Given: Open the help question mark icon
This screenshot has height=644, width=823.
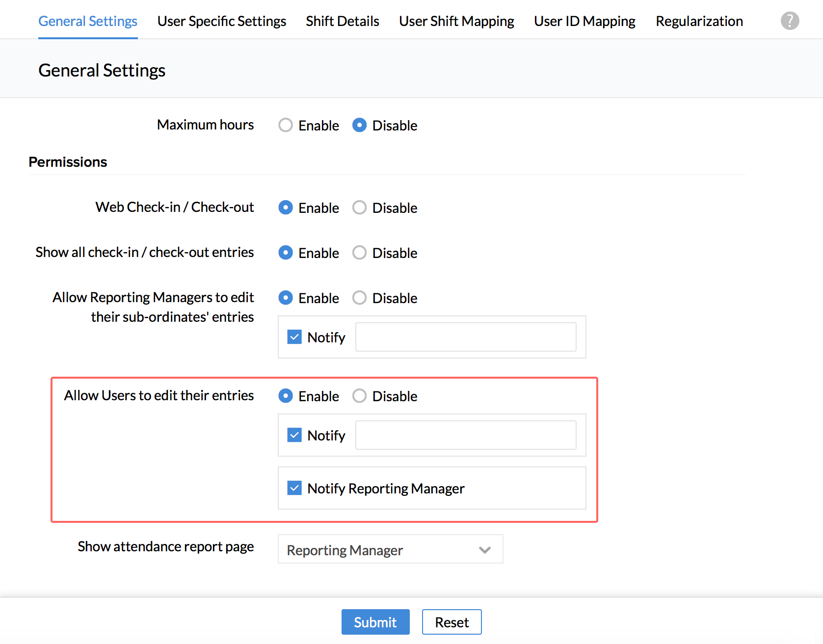Looking at the screenshot, I should pyautogui.click(x=790, y=21).
